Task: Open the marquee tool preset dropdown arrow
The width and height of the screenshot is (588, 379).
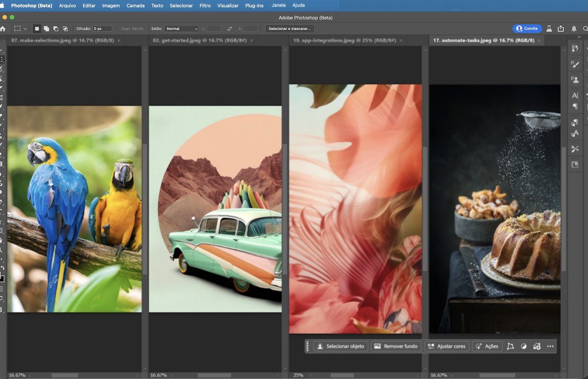Action: point(26,28)
